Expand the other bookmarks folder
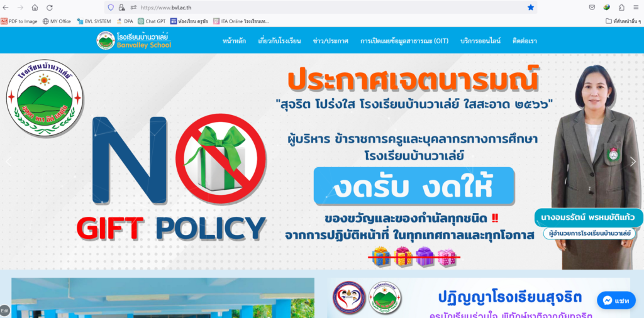This screenshot has width=644, height=318. pyautogui.click(x=618, y=21)
